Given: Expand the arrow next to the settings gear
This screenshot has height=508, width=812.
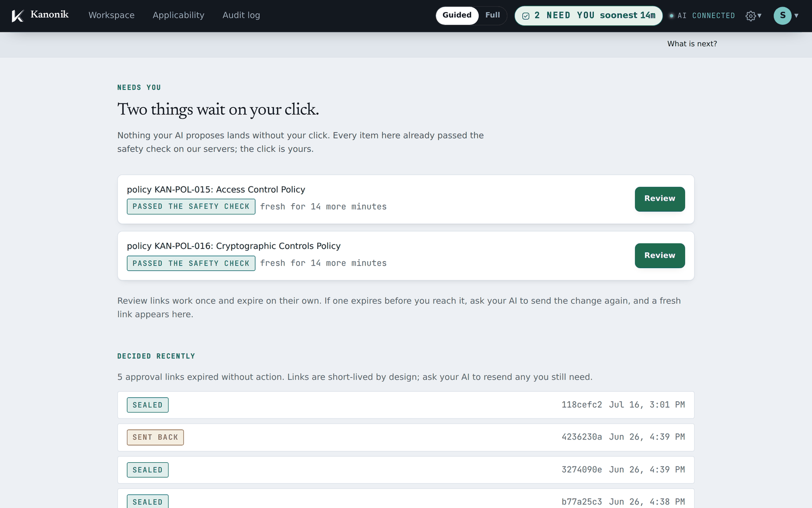Looking at the screenshot, I should click(x=759, y=16).
